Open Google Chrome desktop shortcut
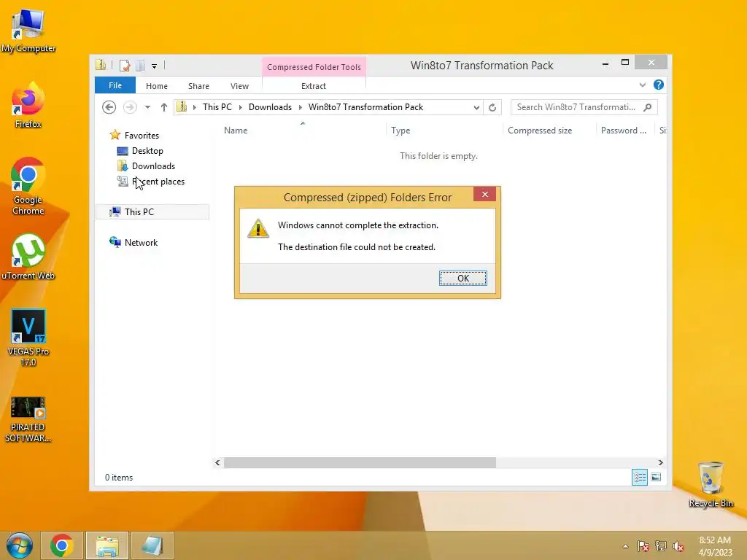This screenshot has height=560, width=747. pos(28,186)
